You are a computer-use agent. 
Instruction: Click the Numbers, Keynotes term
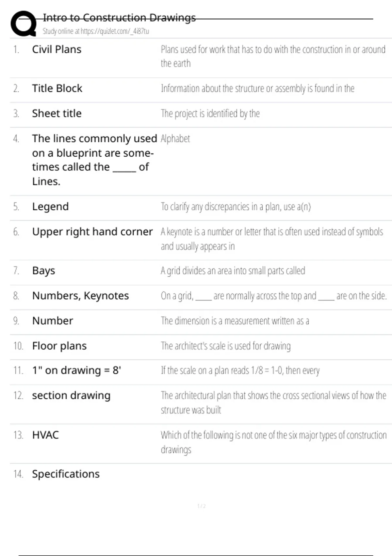coord(80,296)
